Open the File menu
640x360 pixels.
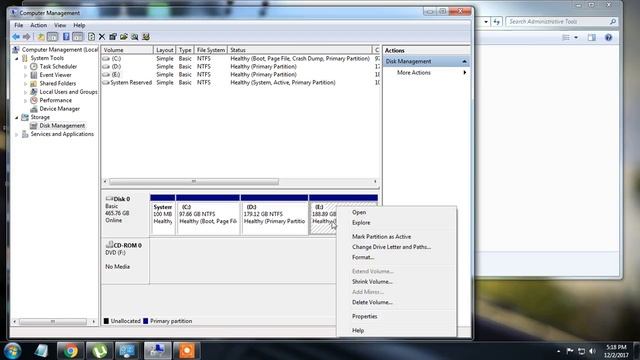pos(18,25)
